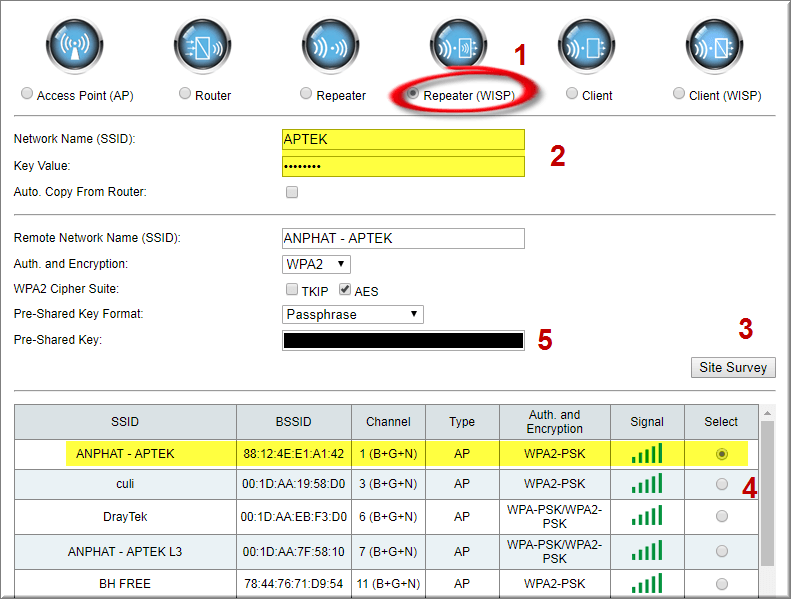Enable Auto. Copy From Router checkbox
This screenshot has height=599, width=791.
point(292,192)
